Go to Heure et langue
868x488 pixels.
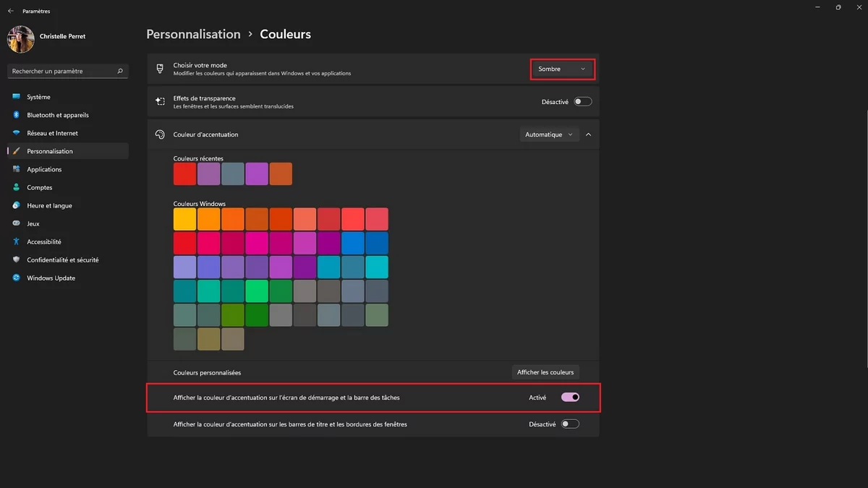pyautogui.click(x=68, y=205)
